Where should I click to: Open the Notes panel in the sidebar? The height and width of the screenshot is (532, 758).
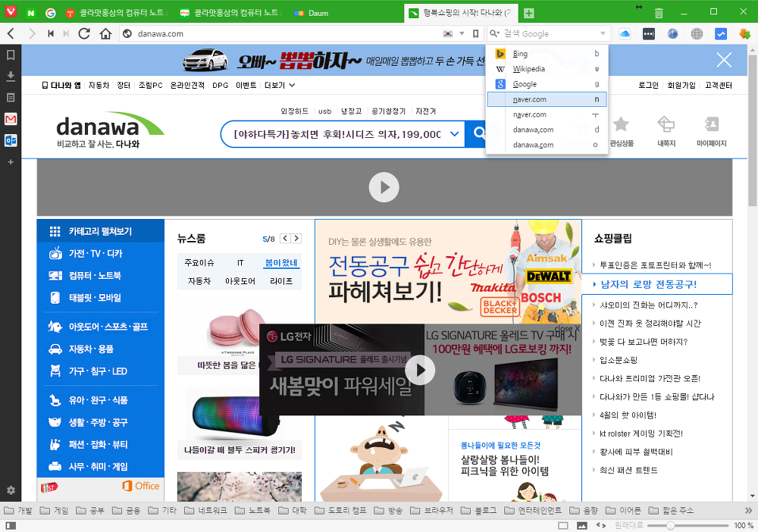[11, 97]
